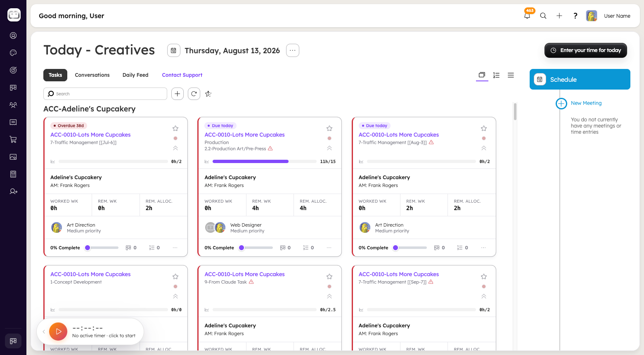This screenshot has height=355, width=644.
Task: Open the profile icon in the left sidebar
Action: (13, 35)
